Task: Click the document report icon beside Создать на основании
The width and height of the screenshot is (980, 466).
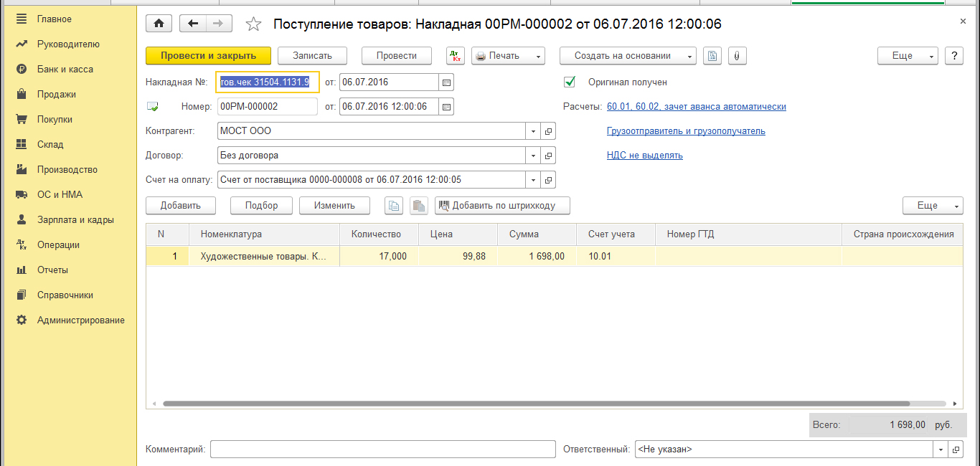Action: pos(712,56)
